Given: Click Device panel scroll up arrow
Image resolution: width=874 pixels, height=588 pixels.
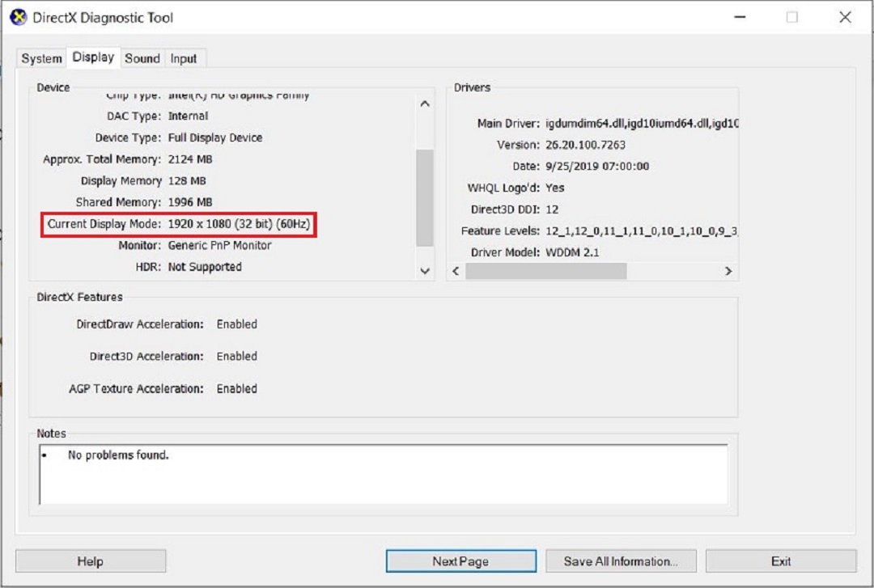Looking at the screenshot, I should click(425, 104).
